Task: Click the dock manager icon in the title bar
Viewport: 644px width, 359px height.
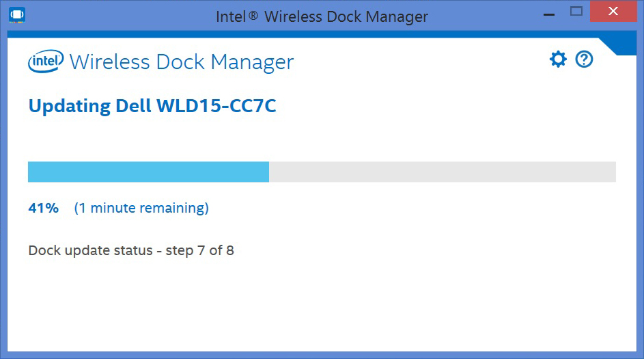Action: 17,15
